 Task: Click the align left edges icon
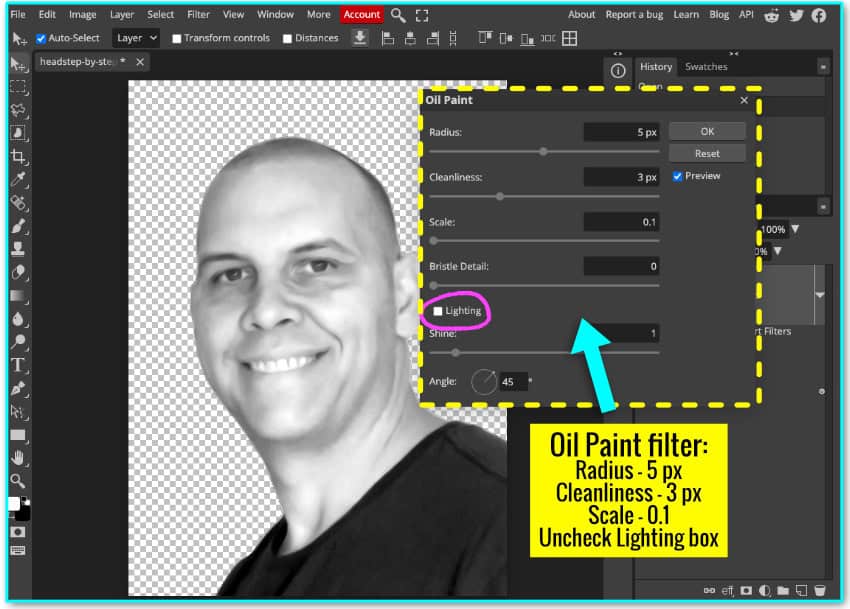(x=388, y=38)
